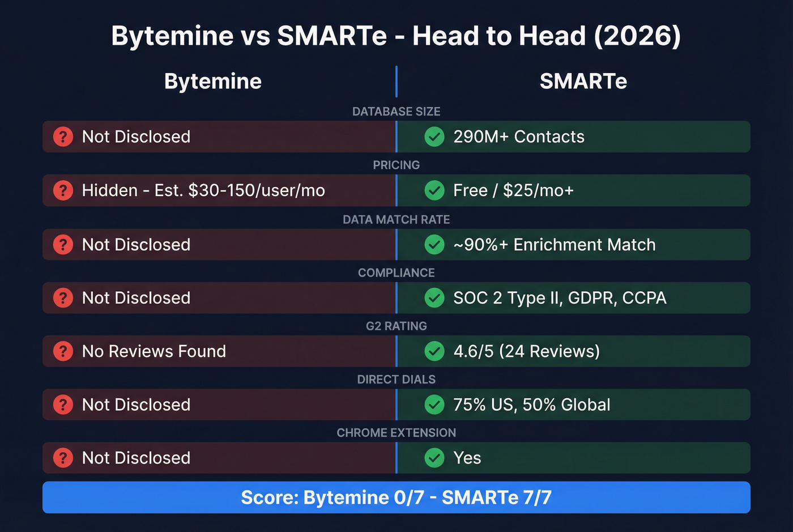Click the CHROME EXTENSION section label
This screenshot has width=793, height=532.
coord(396,433)
